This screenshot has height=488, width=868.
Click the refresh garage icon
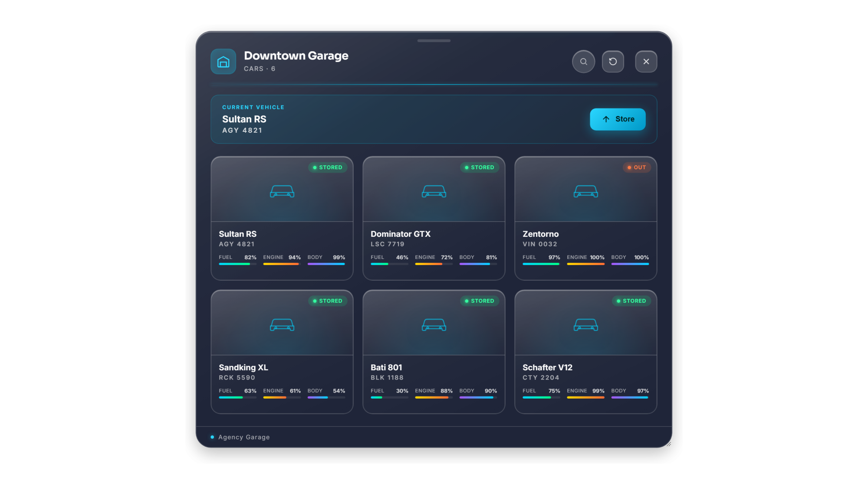[x=613, y=62]
